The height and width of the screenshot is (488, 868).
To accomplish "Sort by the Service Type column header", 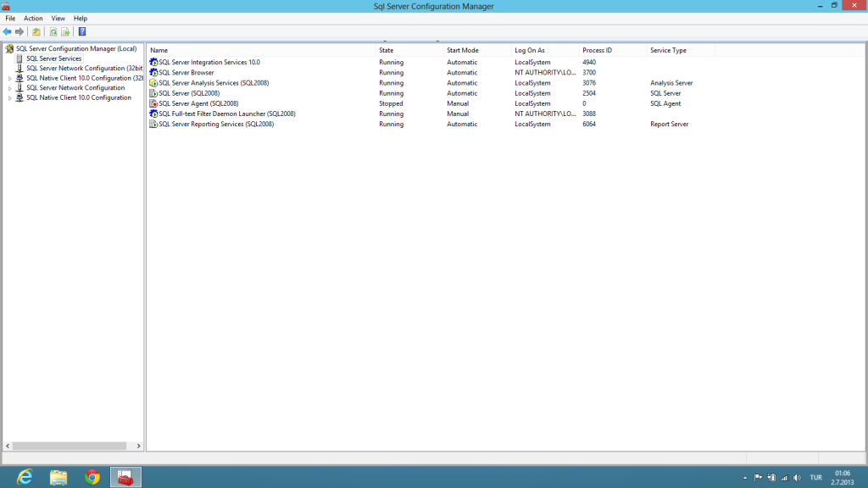I will [681, 50].
